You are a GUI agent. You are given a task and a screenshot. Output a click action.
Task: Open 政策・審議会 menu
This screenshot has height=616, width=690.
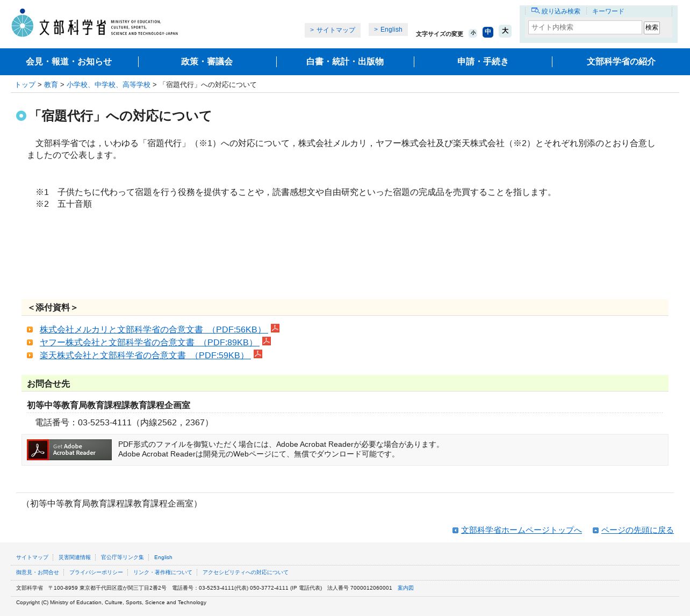[x=207, y=62]
